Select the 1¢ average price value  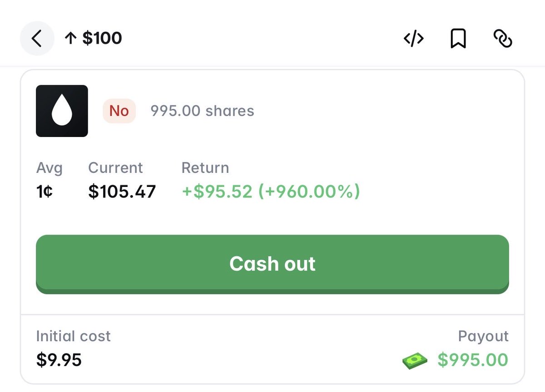click(x=45, y=192)
